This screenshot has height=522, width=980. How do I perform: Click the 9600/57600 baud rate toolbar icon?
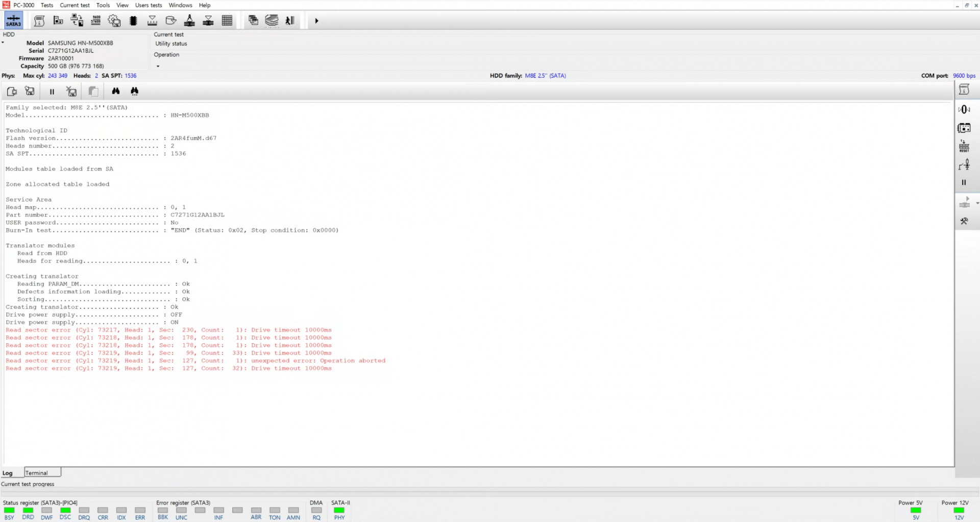95,20
